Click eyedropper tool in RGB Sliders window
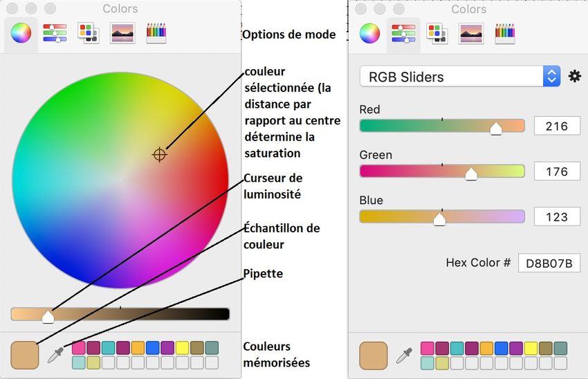 pos(404,355)
